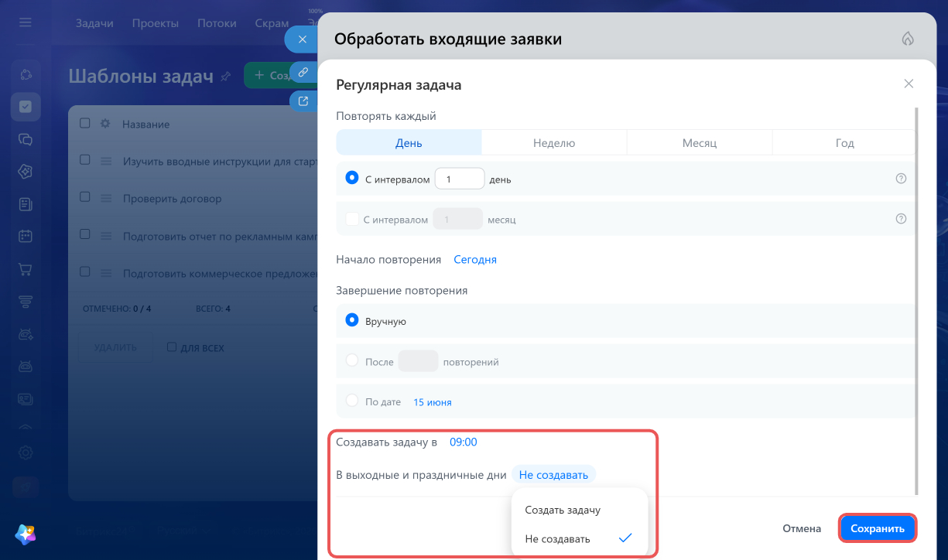Click the 'Отмена' button

[x=802, y=529]
